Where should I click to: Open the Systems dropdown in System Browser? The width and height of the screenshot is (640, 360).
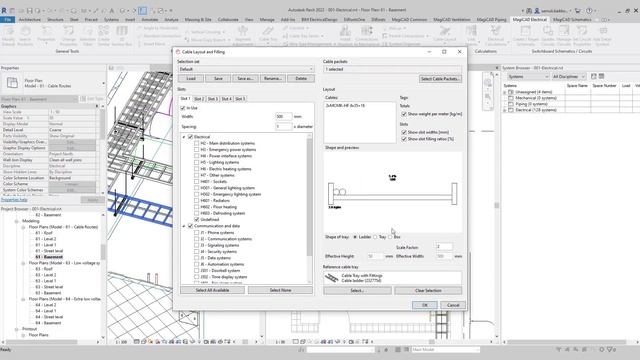[528, 77]
